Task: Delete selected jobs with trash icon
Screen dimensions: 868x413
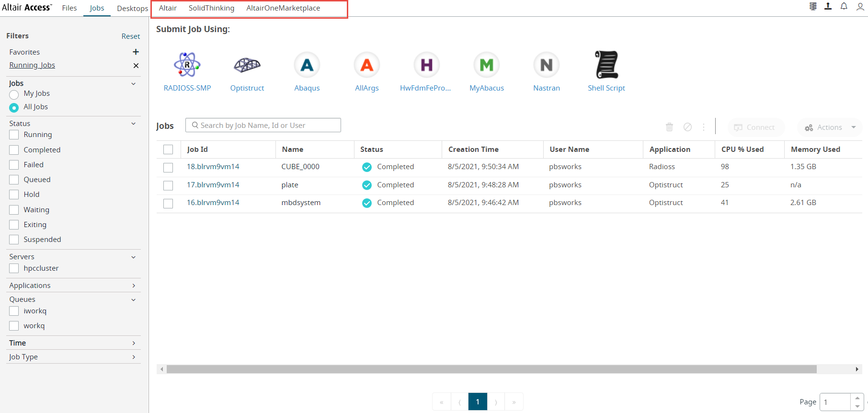Action: tap(670, 127)
